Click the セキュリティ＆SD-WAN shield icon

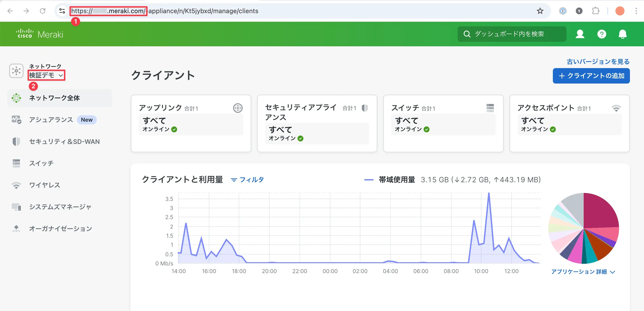pos(16,141)
